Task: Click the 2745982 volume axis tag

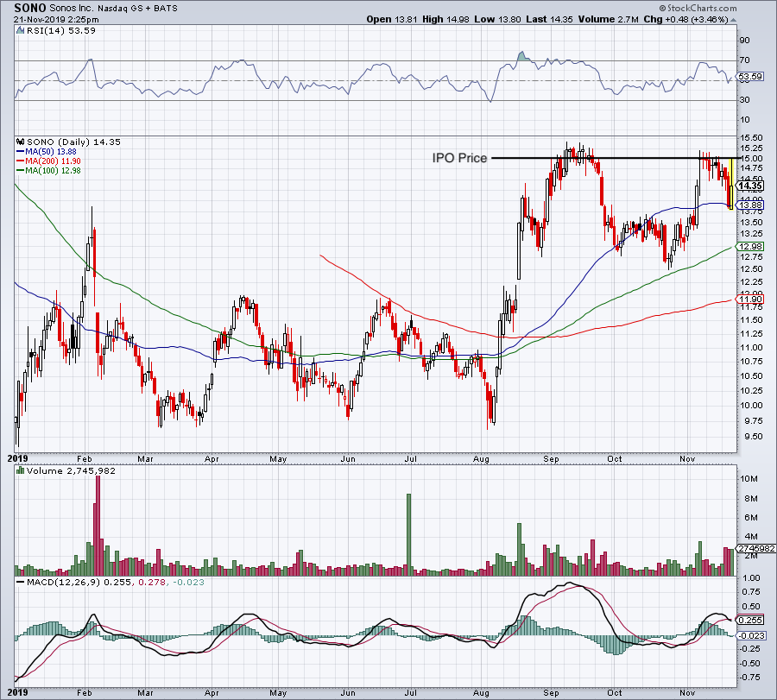Action: pyautogui.click(x=755, y=548)
